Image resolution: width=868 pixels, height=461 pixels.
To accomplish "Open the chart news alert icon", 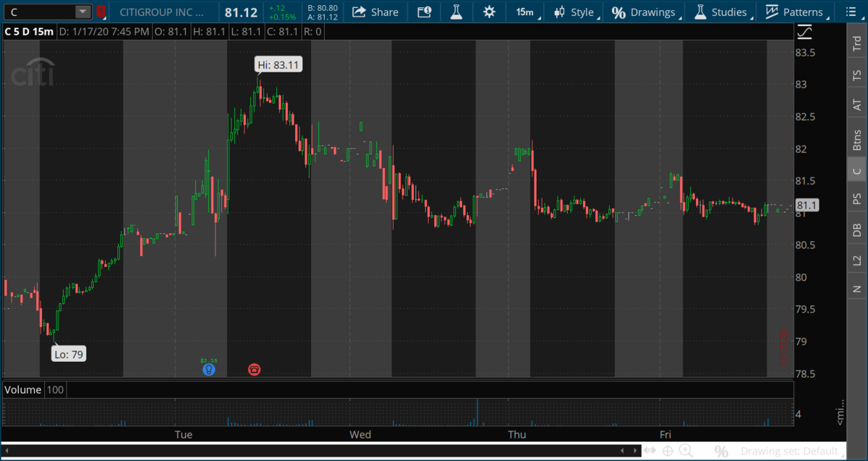I will pyautogui.click(x=424, y=12).
